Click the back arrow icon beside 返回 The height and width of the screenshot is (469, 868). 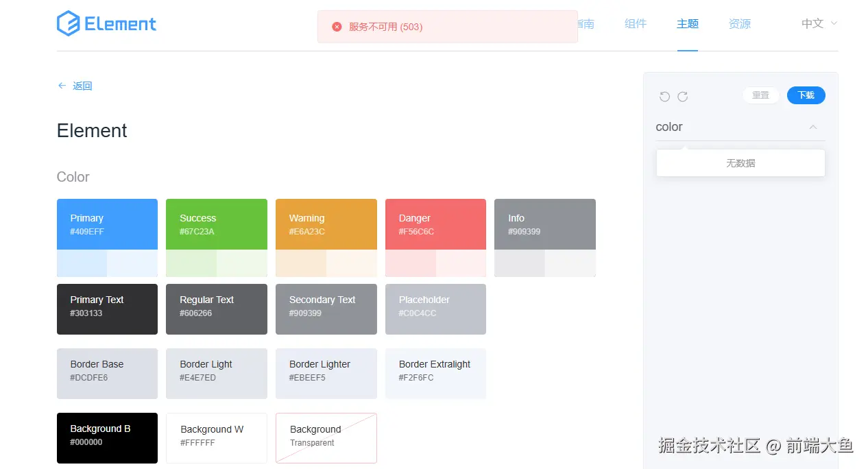click(x=62, y=86)
